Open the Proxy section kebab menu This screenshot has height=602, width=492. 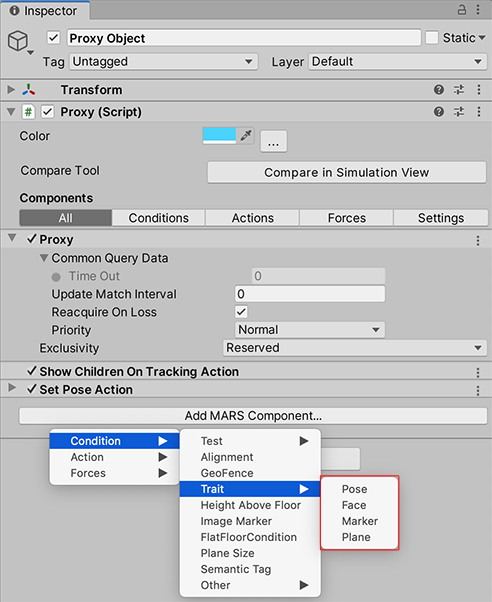[478, 241]
